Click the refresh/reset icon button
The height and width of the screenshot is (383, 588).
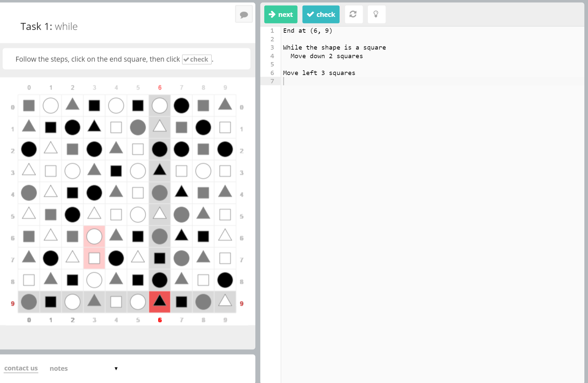pyautogui.click(x=353, y=14)
